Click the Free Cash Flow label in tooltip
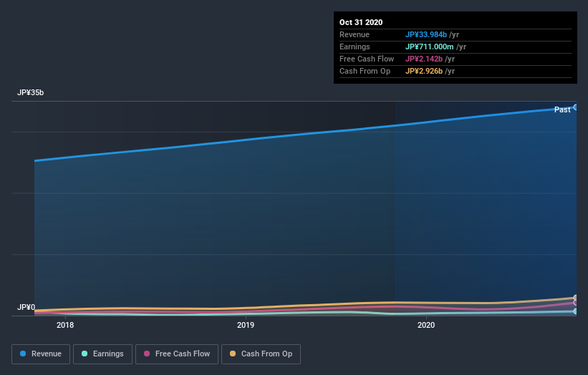The width and height of the screenshot is (588, 375). 367,59
